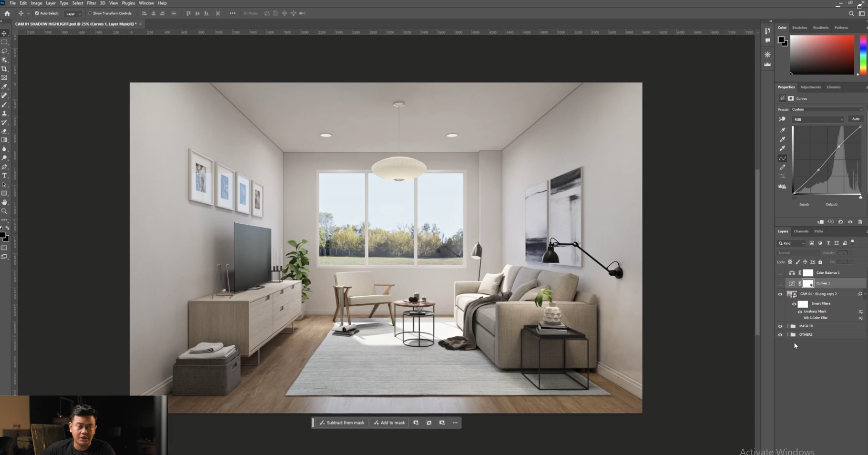This screenshot has width=868, height=455.
Task: Select the Type tool
Action: click(5, 176)
